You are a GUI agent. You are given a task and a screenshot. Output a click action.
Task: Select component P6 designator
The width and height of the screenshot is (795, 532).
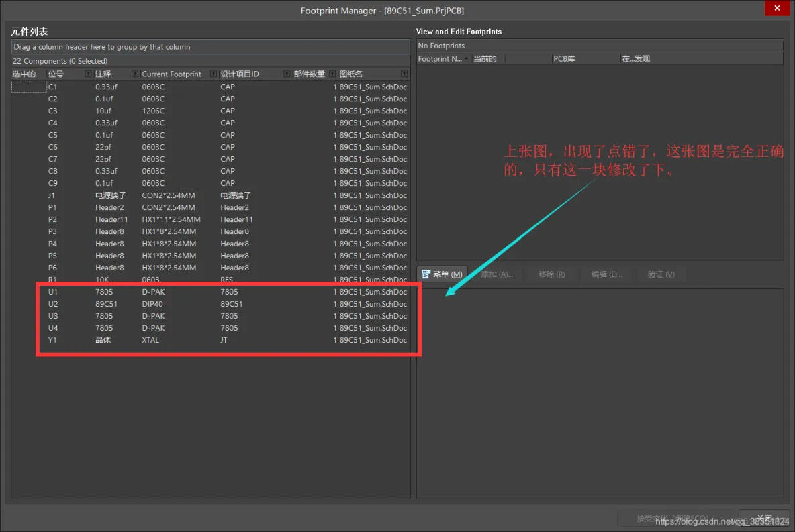tap(52, 268)
